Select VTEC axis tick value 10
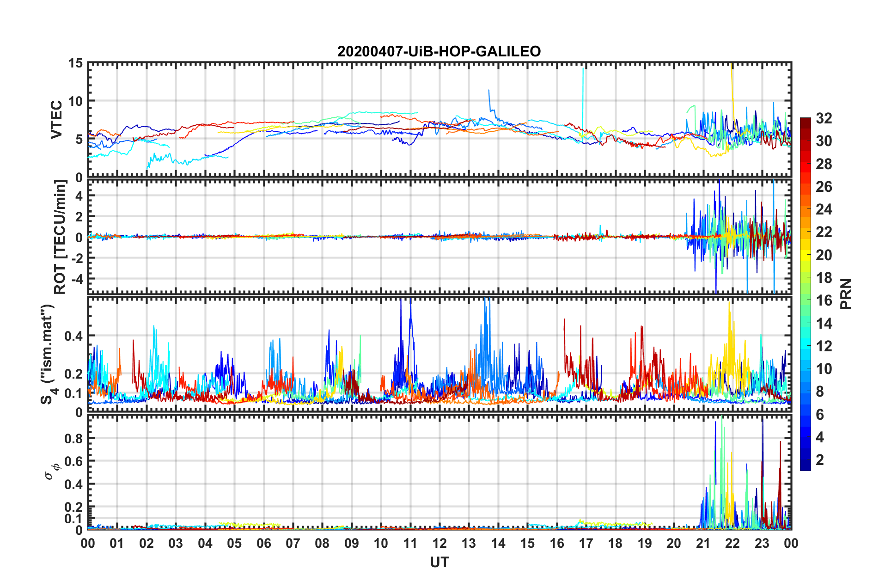 (75, 101)
